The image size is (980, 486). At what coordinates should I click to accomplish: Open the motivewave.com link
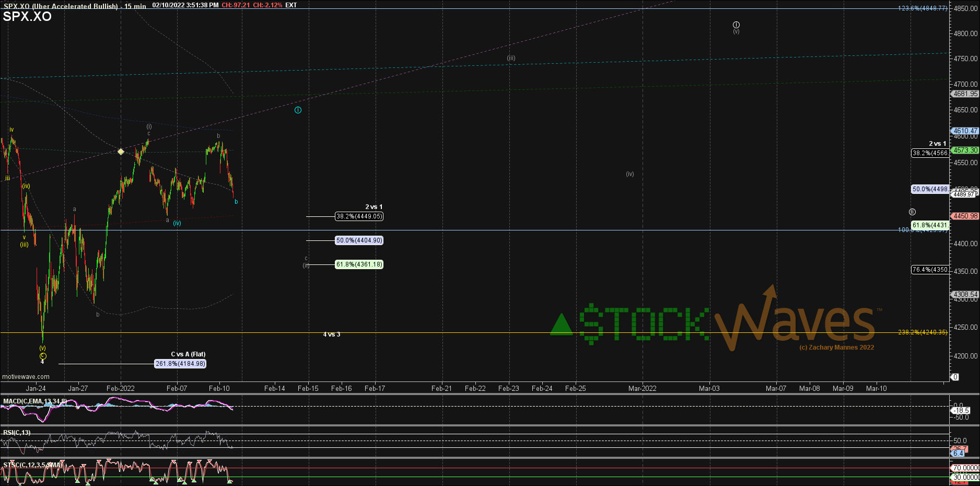coord(26,377)
